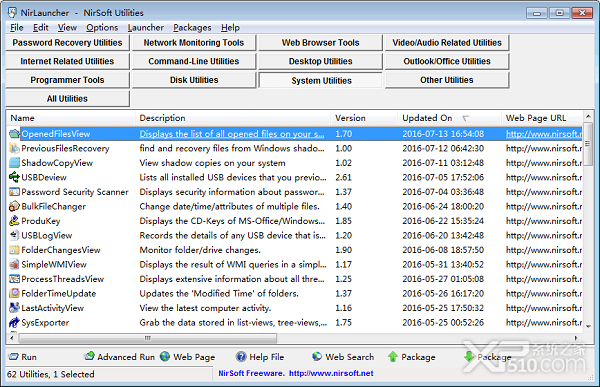Click version 1.75 in the SysExporter row
600x387 pixels.
(343, 323)
